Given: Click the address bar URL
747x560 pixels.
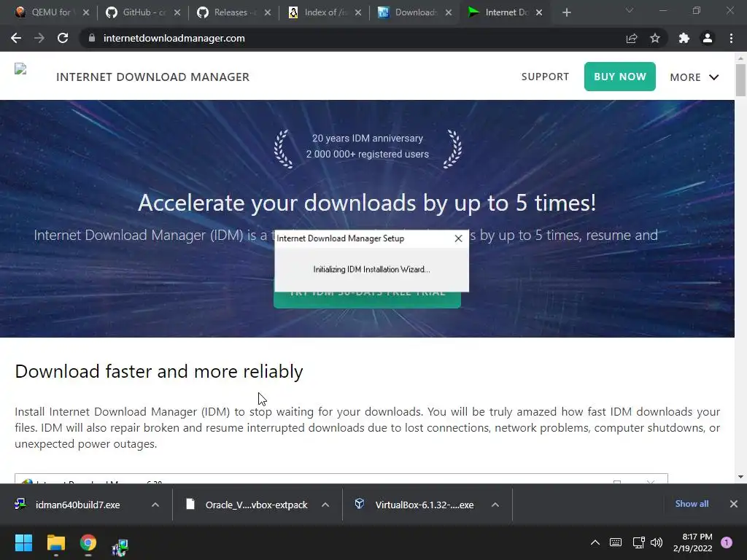Looking at the screenshot, I should [174, 38].
